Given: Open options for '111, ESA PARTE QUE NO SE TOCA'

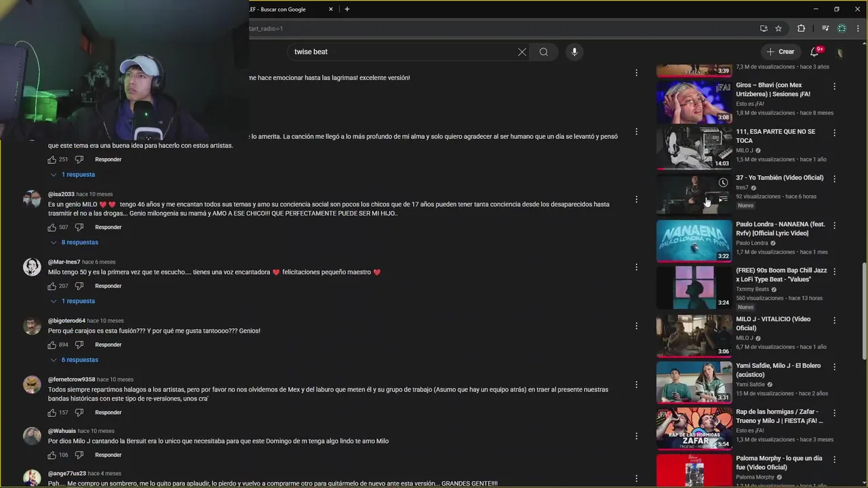Looking at the screenshot, I should coord(834,133).
